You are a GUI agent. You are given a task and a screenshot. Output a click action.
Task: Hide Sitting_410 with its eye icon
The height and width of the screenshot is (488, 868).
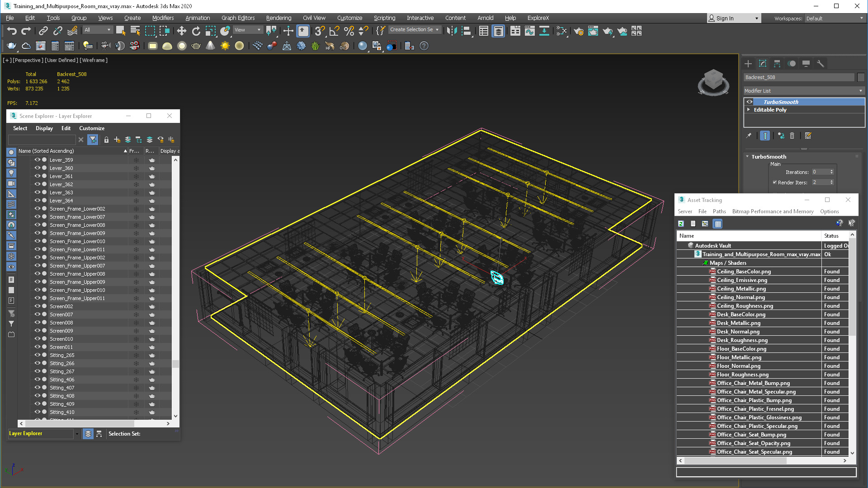point(38,412)
